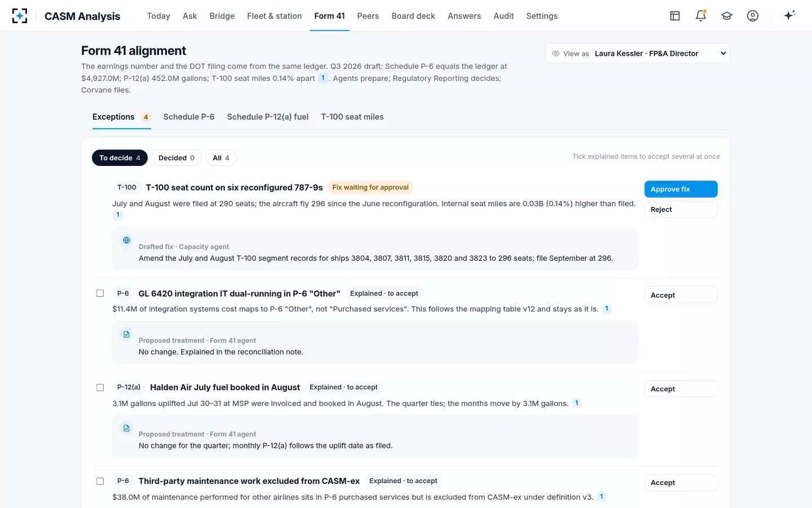The height and width of the screenshot is (508, 812).
Task: Accept the Halden Air July fuel exception
Action: [x=681, y=389]
